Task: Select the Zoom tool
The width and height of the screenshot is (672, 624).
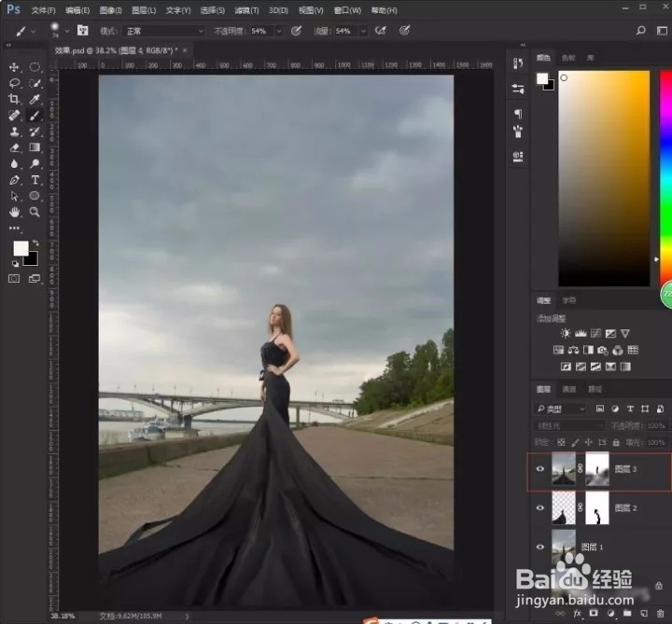Action: tap(35, 212)
